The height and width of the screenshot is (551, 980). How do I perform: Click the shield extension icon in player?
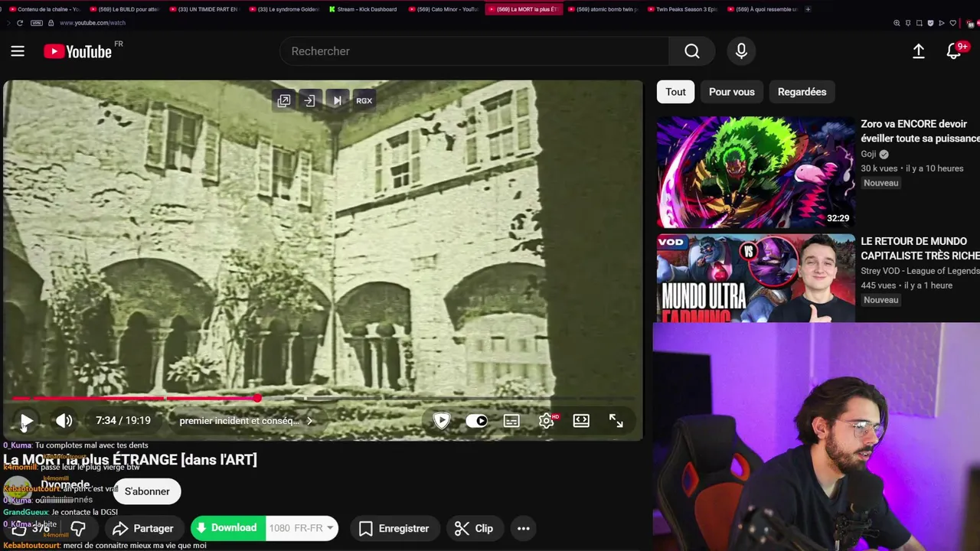(x=442, y=420)
